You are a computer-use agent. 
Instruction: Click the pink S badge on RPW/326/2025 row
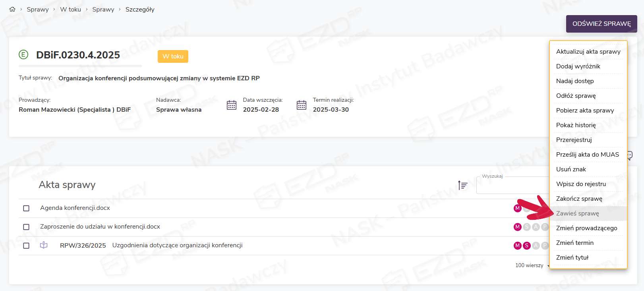click(x=526, y=246)
